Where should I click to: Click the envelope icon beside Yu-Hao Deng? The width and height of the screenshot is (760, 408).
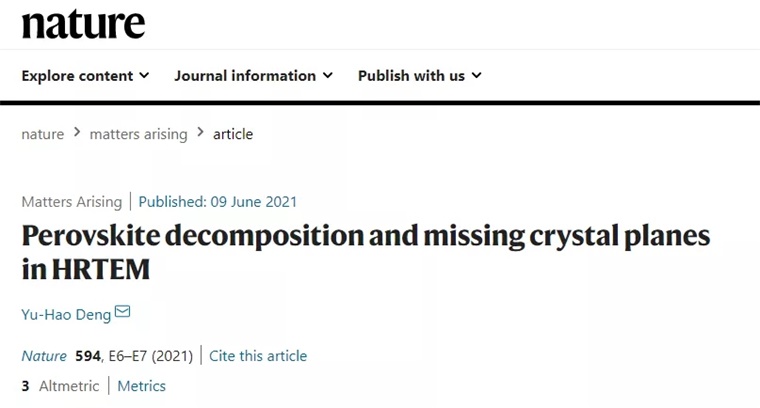122,313
